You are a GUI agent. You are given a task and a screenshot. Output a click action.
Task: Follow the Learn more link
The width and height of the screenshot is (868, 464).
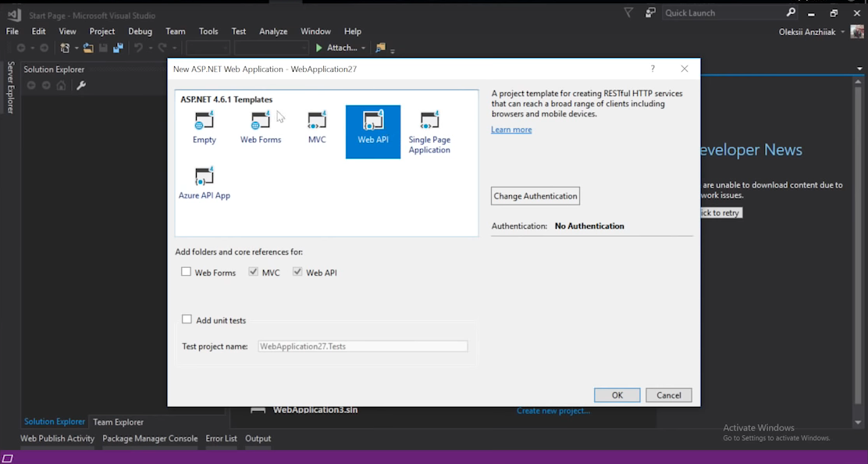(x=511, y=130)
